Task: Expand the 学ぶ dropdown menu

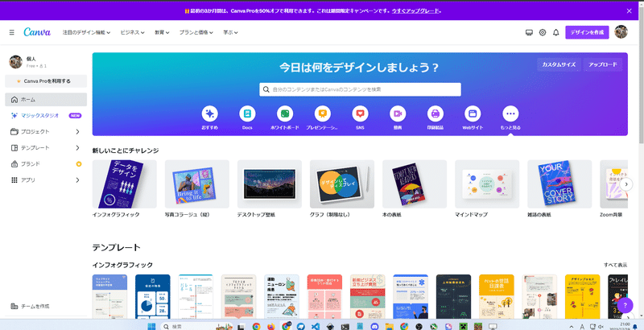Action: pyautogui.click(x=230, y=32)
